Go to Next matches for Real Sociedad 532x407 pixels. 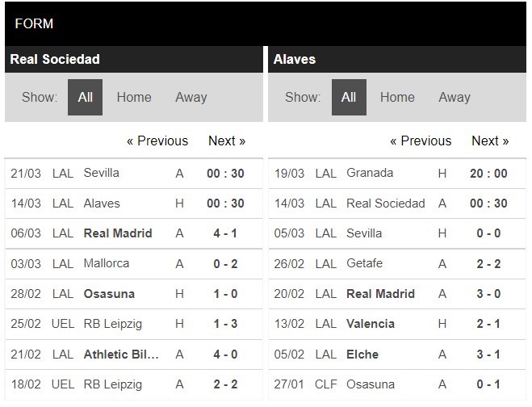227,141
